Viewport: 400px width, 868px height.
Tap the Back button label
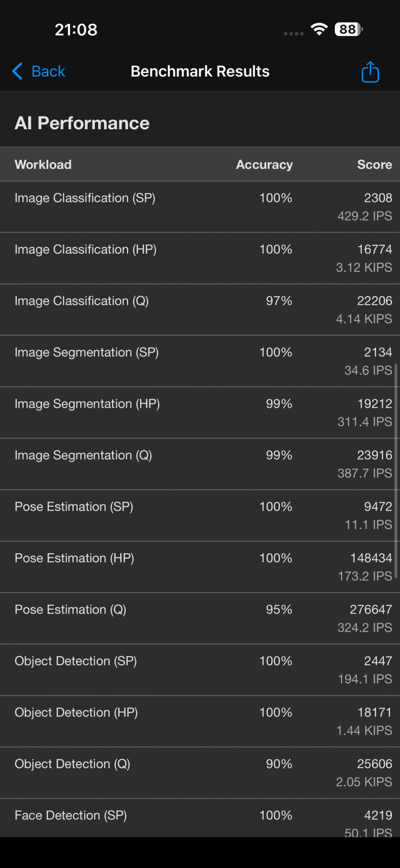48,71
